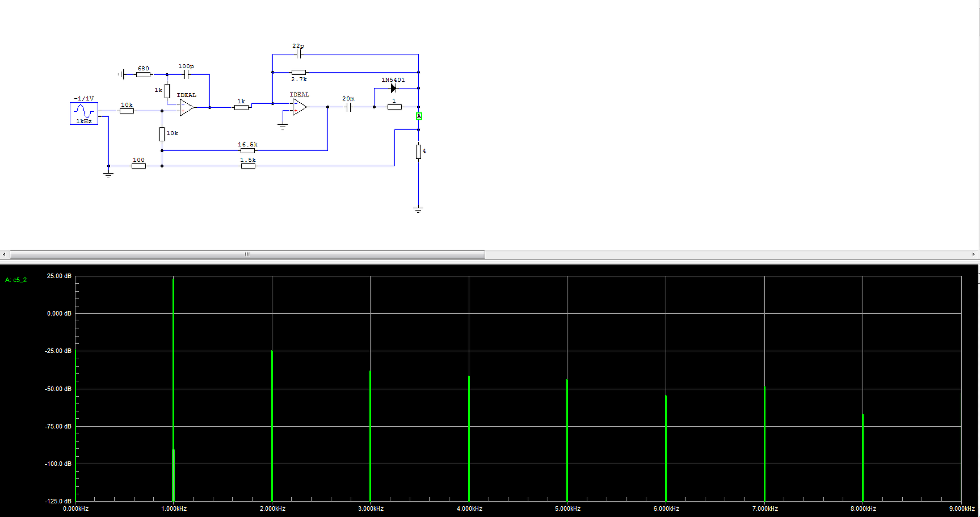Viewport: 980px width, 517px height.
Task: Click the 3 kHz harmonic spectrum peak
Action: coord(370,436)
